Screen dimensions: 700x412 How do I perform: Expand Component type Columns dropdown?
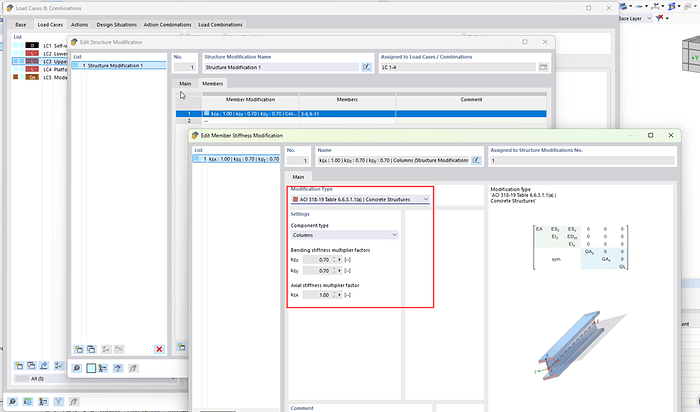pyautogui.click(x=343, y=234)
